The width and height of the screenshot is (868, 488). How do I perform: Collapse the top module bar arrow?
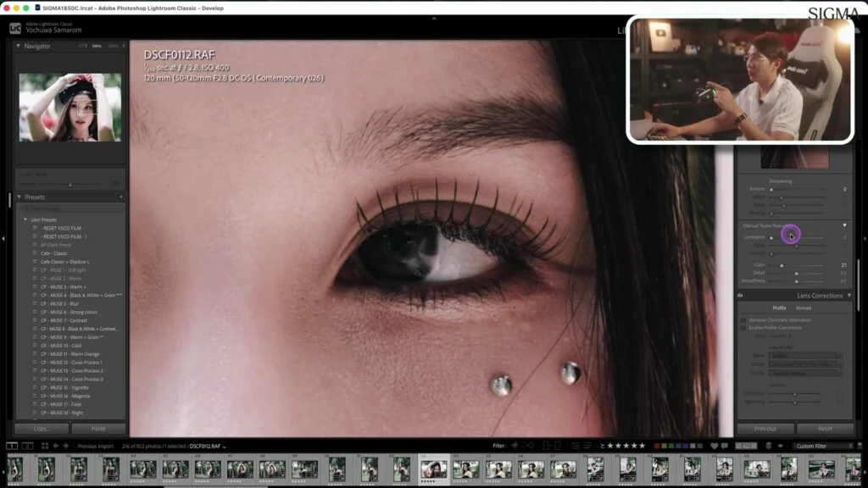tap(434, 19)
